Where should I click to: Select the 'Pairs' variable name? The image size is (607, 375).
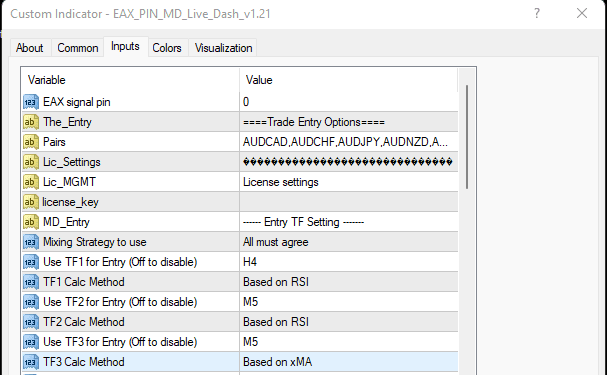[x=54, y=142]
